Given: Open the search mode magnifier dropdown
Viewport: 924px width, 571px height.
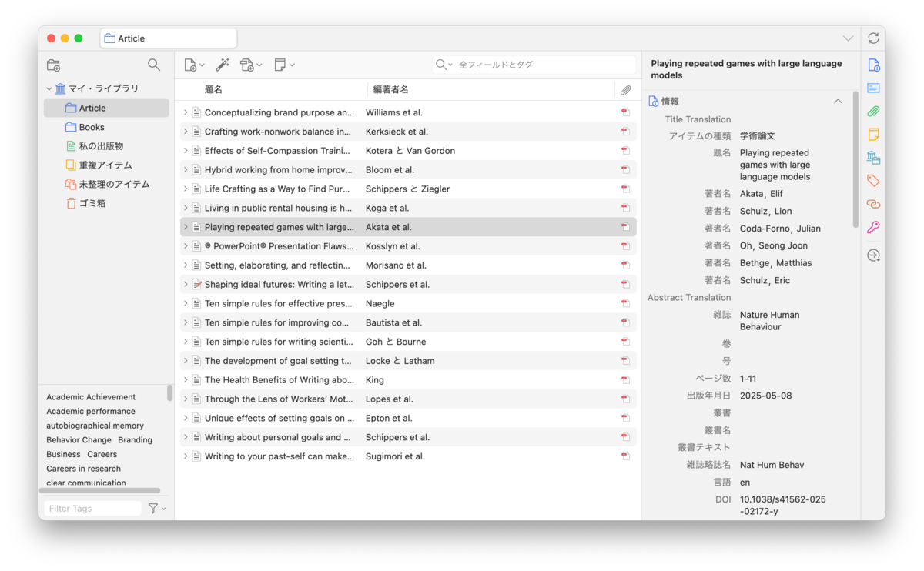Looking at the screenshot, I should tap(444, 65).
